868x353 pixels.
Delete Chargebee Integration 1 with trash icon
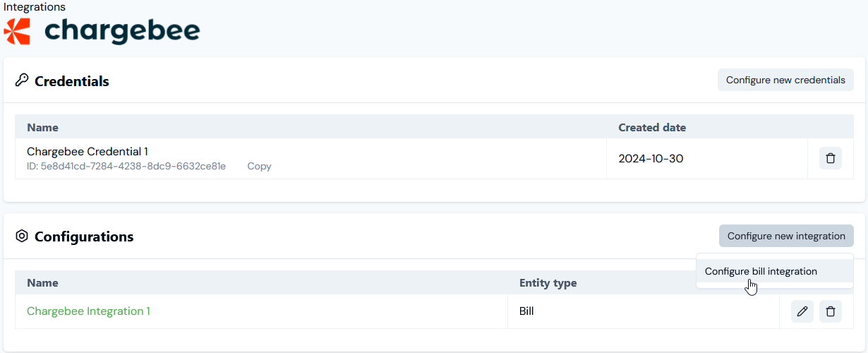click(831, 311)
